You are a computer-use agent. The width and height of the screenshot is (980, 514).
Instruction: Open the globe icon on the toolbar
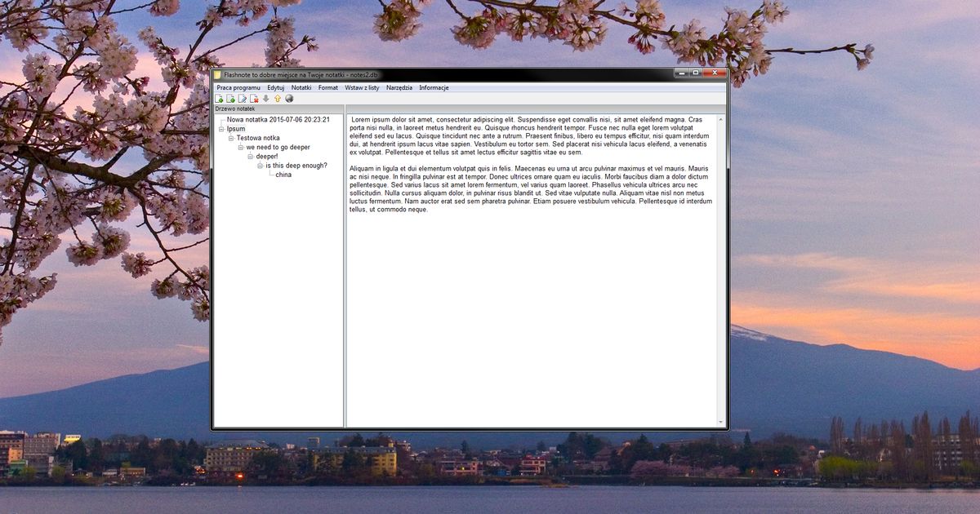click(x=289, y=99)
